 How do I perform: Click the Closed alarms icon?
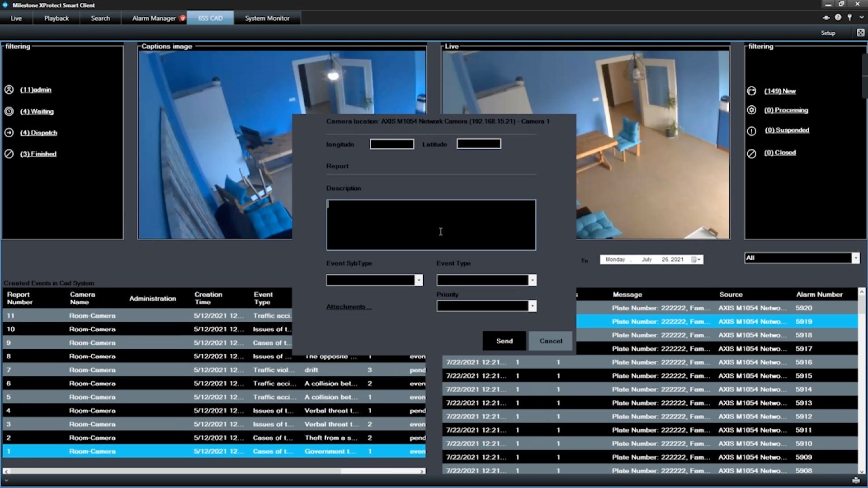pyautogui.click(x=751, y=154)
